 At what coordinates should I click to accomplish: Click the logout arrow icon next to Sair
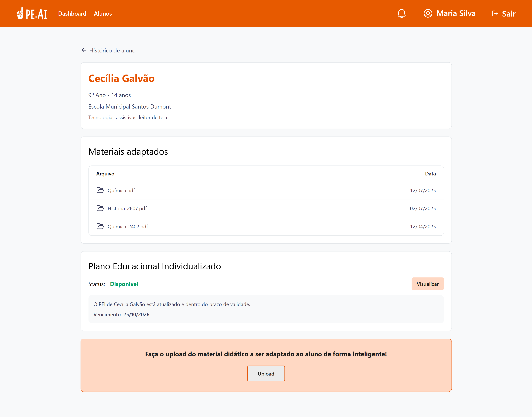495,13
